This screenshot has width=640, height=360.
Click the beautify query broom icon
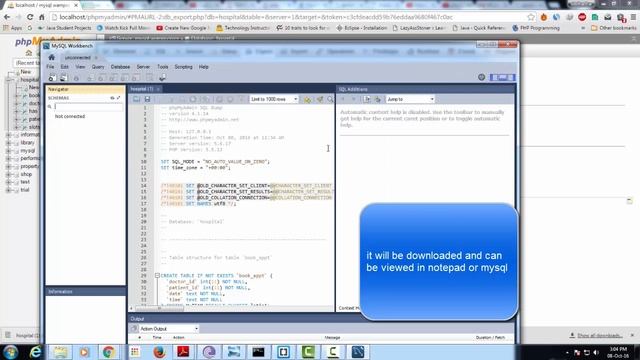[320, 99]
